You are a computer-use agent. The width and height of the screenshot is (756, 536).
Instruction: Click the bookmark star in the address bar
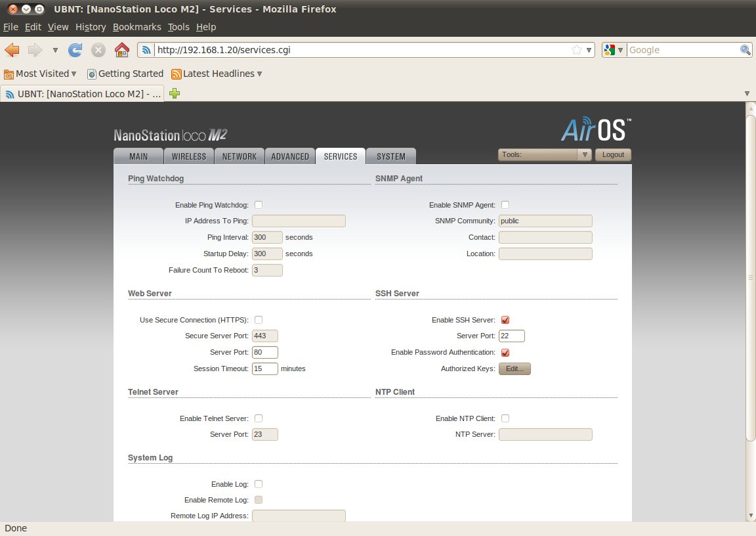click(x=576, y=50)
